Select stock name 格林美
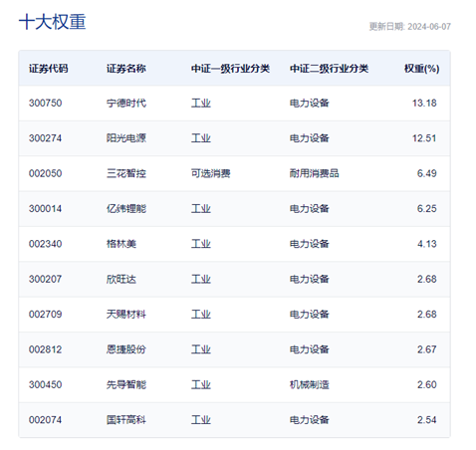Image resolution: width=476 pixels, height=450 pixels. [121, 244]
